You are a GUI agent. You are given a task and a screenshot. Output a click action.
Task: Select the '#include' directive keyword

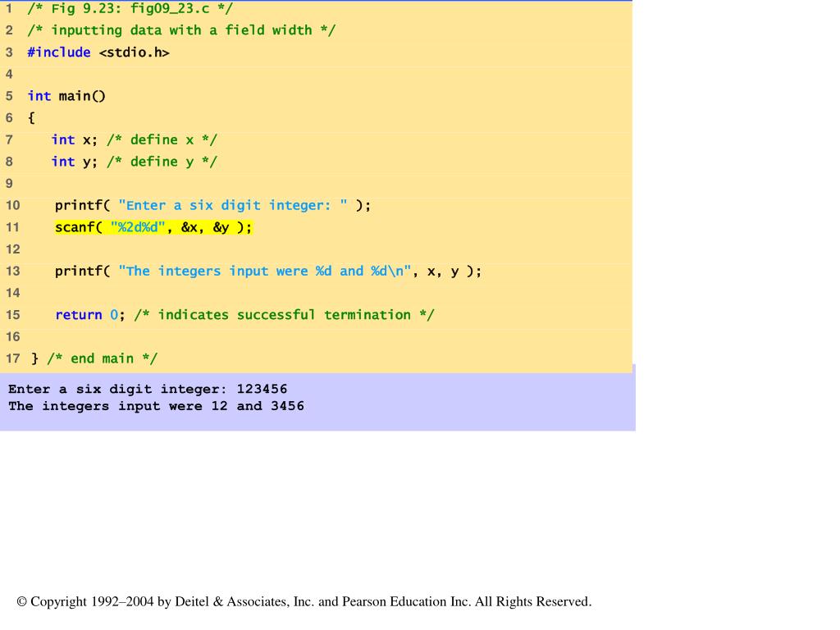pyautogui.click(x=59, y=52)
